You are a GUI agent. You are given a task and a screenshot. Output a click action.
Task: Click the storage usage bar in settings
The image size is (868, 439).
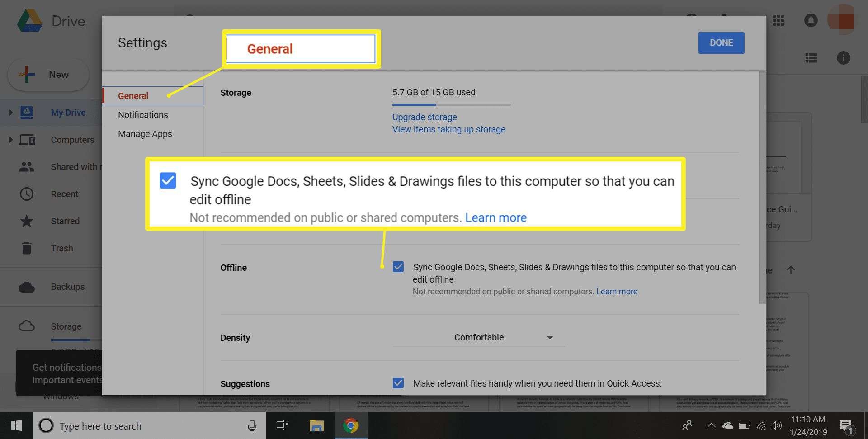coord(451,104)
